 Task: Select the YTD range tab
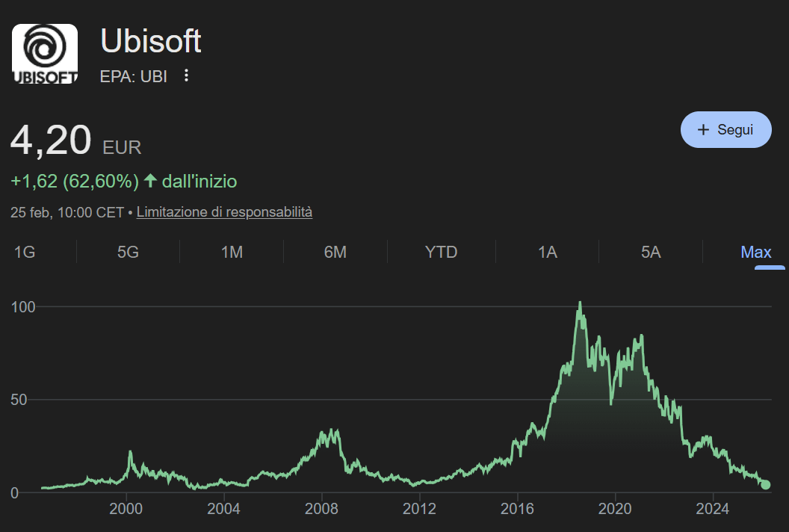tap(441, 253)
